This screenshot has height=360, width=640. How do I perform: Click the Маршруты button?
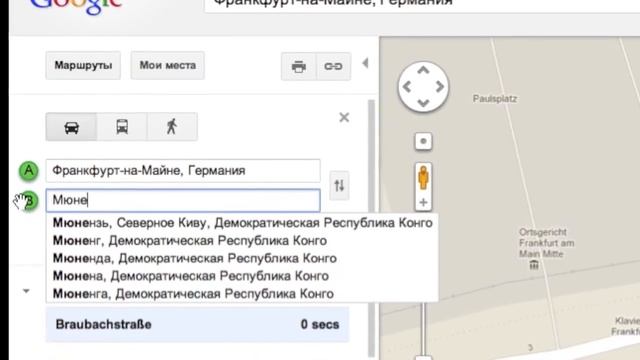click(83, 65)
